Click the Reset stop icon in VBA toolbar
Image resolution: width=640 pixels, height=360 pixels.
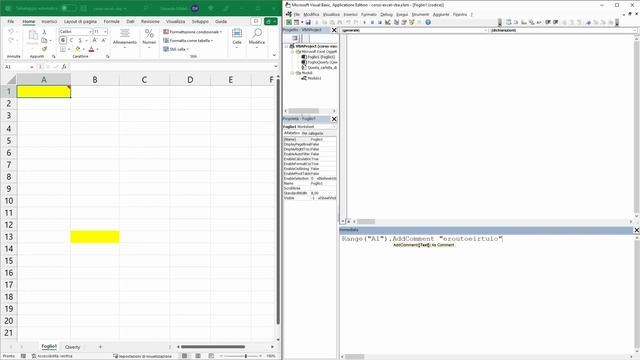(x=380, y=22)
